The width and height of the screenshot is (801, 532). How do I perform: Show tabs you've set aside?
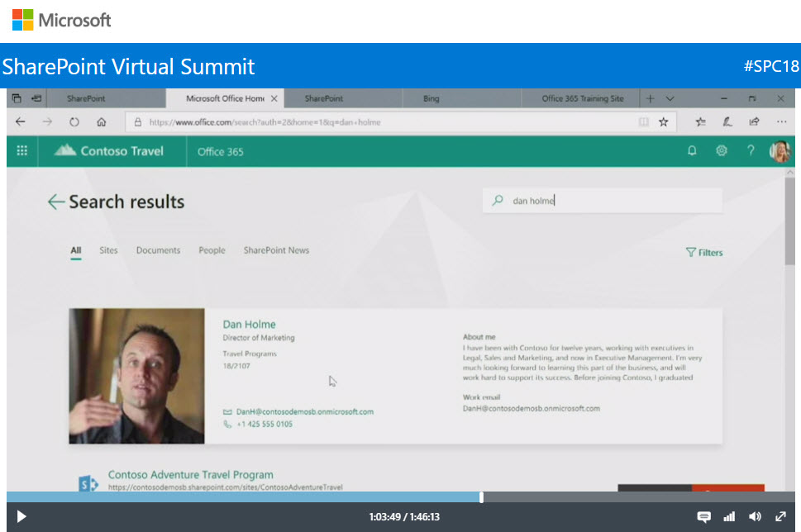coord(17,98)
